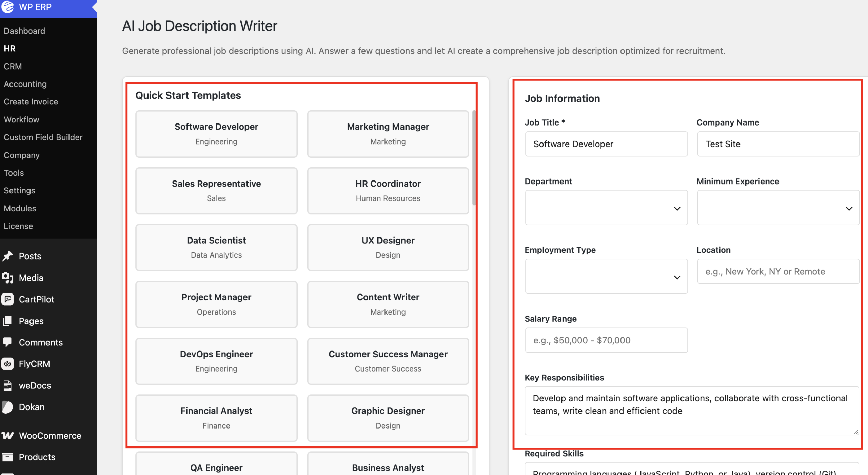Click the Dokan icon
The width and height of the screenshot is (868, 475).
7,407
